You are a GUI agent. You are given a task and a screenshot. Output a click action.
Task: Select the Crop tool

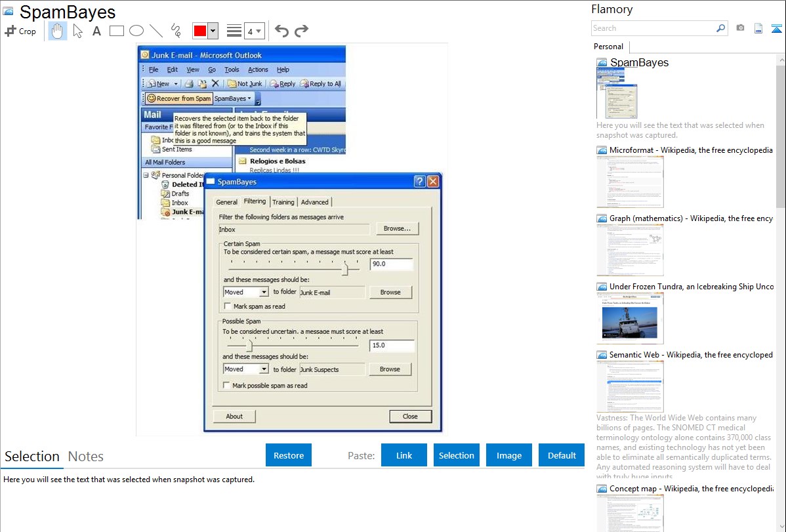(20, 31)
